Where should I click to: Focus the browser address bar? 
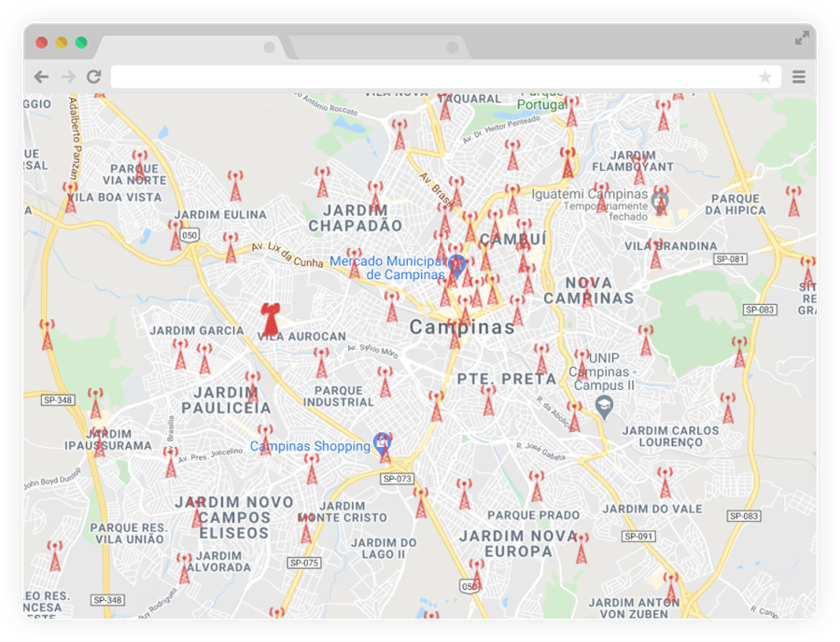coord(446,77)
